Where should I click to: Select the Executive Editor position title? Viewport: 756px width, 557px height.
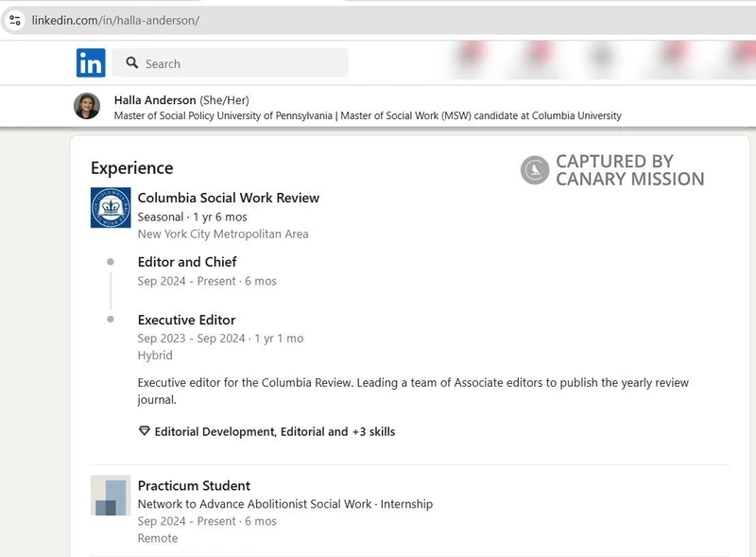186,320
